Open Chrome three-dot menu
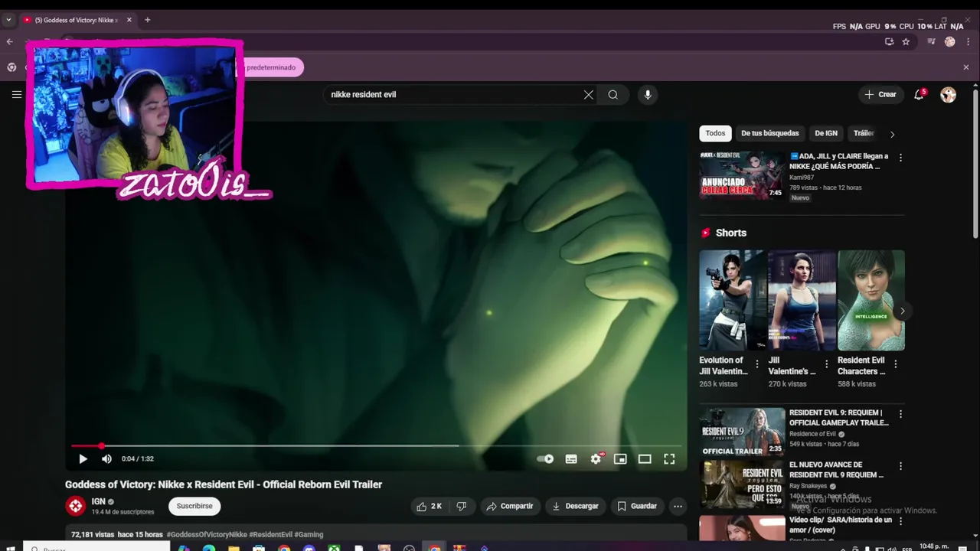Screen dimensions: 980x551 [x=968, y=42]
